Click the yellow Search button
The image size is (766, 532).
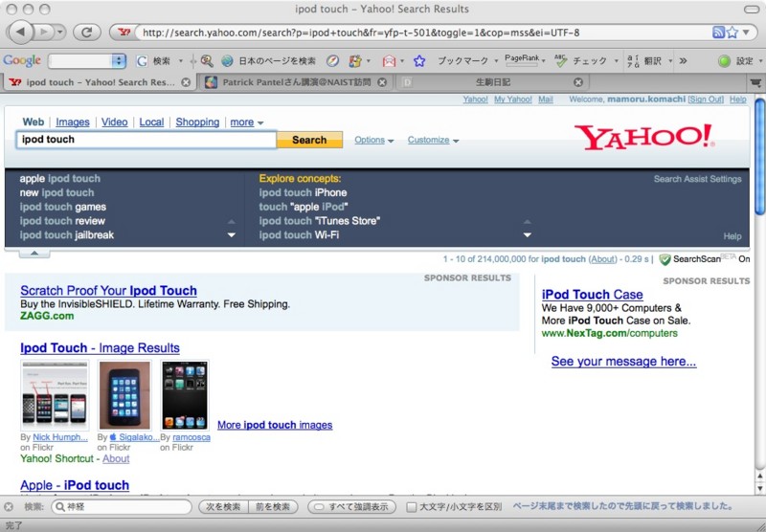pyautogui.click(x=309, y=140)
